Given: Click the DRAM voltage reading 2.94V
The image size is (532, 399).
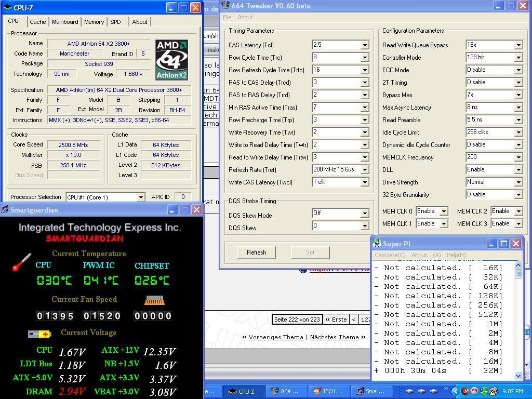Looking at the screenshot, I should pos(72,391).
